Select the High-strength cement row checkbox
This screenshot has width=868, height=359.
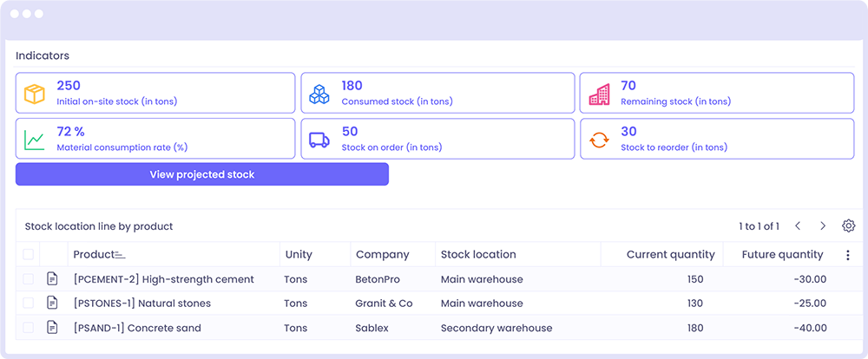[x=28, y=279]
